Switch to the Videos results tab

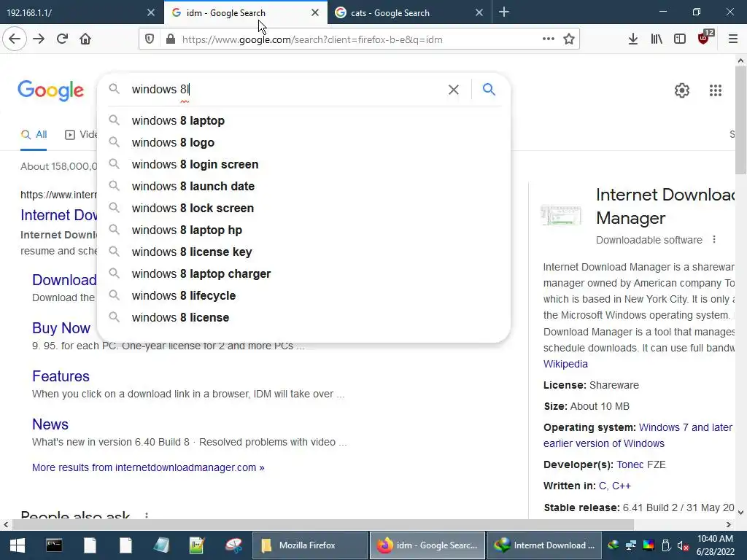point(81,135)
